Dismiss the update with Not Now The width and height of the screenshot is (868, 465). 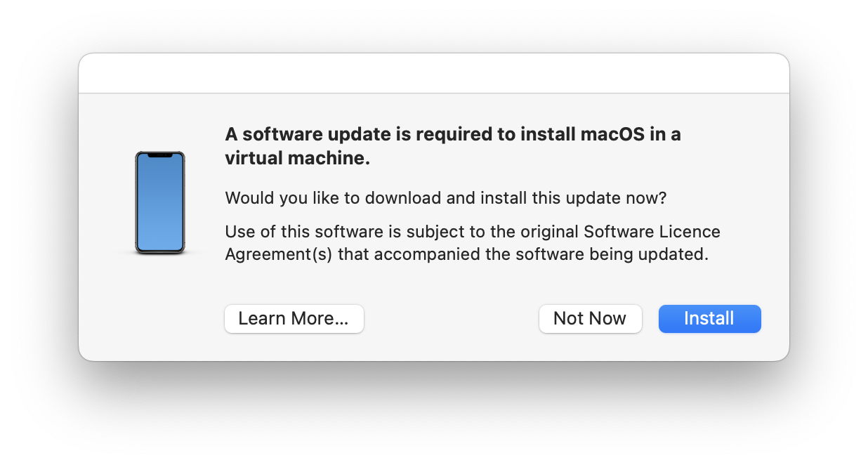[x=590, y=319]
